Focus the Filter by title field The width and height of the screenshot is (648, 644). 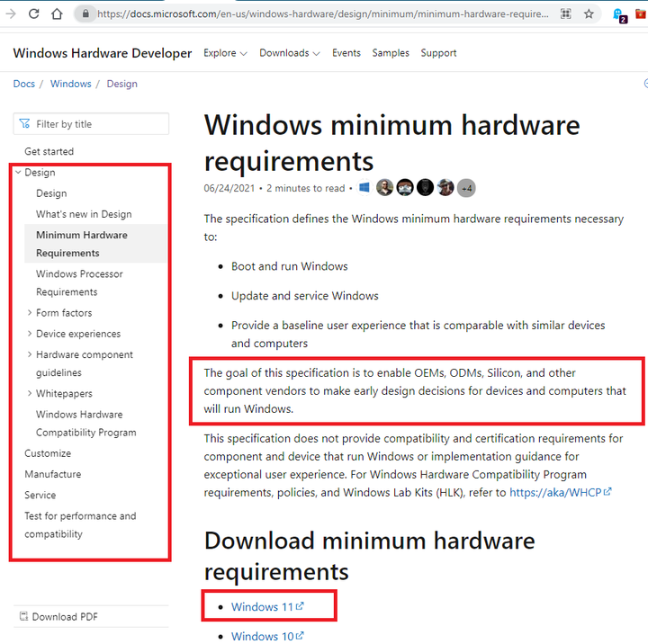(x=91, y=123)
